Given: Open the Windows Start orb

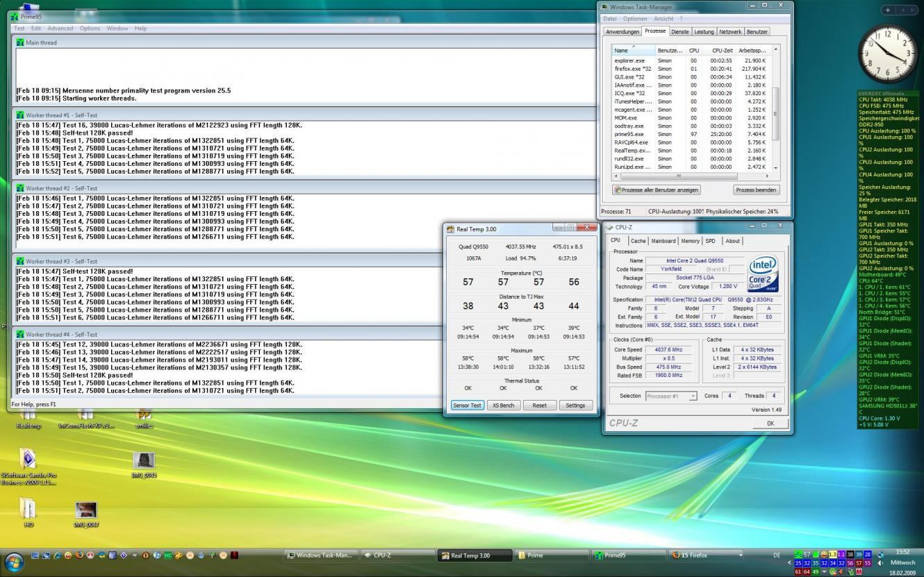Looking at the screenshot, I should click(13, 561).
